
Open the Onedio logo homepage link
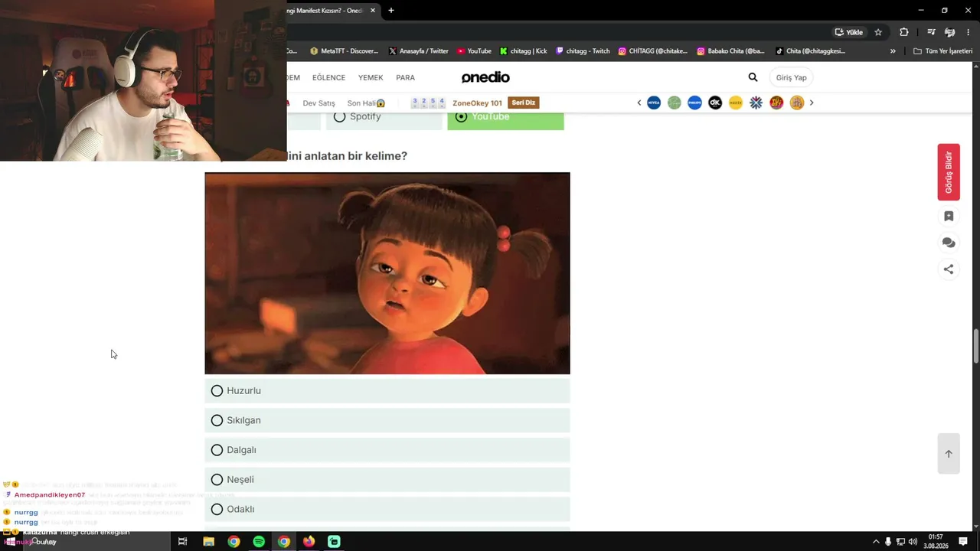pyautogui.click(x=485, y=77)
